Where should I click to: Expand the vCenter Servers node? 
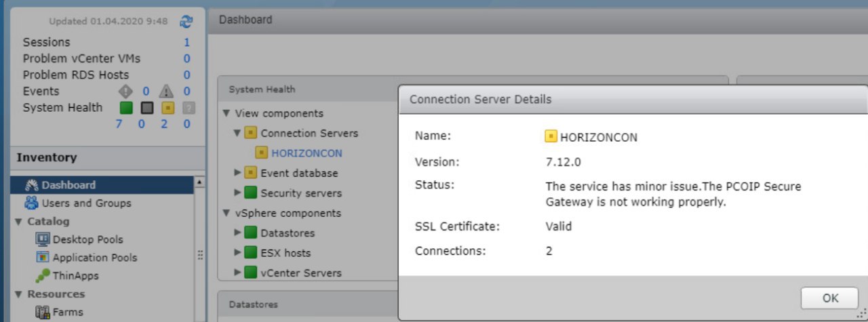pos(237,273)
